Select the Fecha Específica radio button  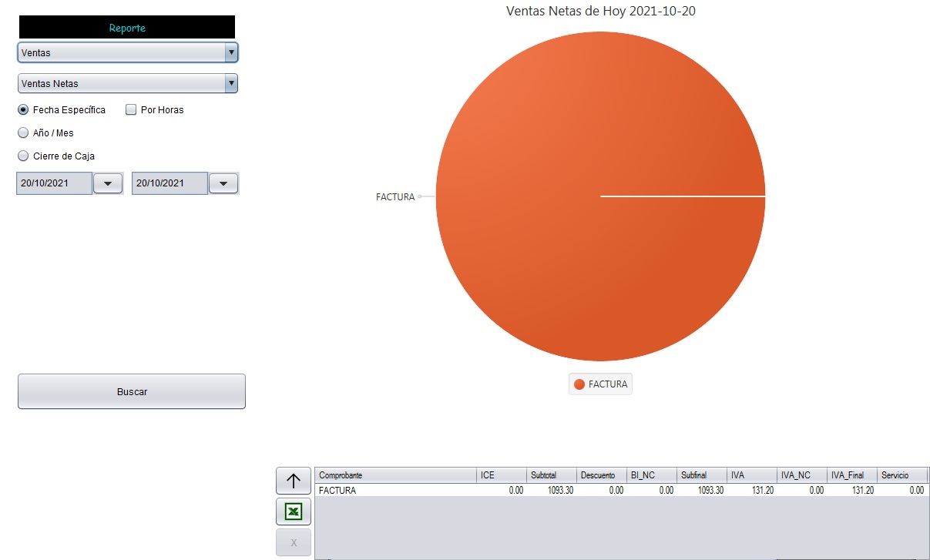tap(23, 110)
